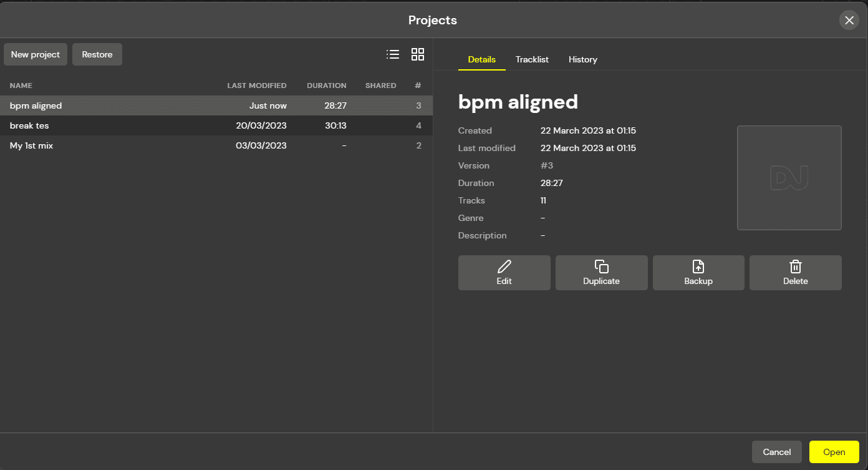Close the Projects dialog with X
868x470 pixels.
coord(849,20)
